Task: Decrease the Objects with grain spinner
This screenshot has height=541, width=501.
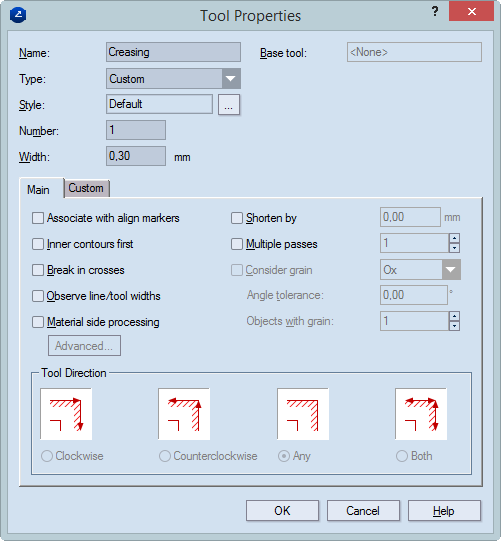Action: 454,326
